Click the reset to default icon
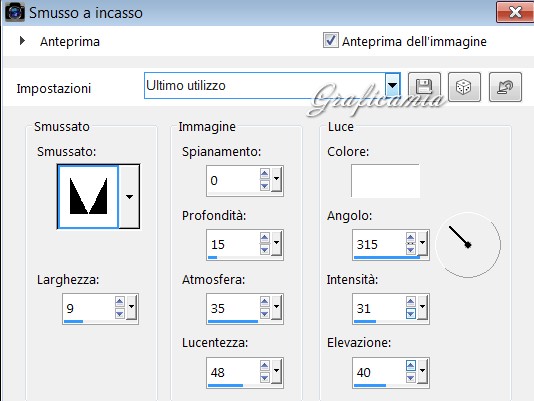The width and height of the screenshot is (534, 401). [x=505, y=87]
